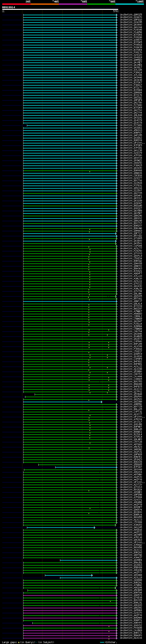Click the short cyan UniRef100_Q9ZSN9 alignment bar

[x=63, y=402]
